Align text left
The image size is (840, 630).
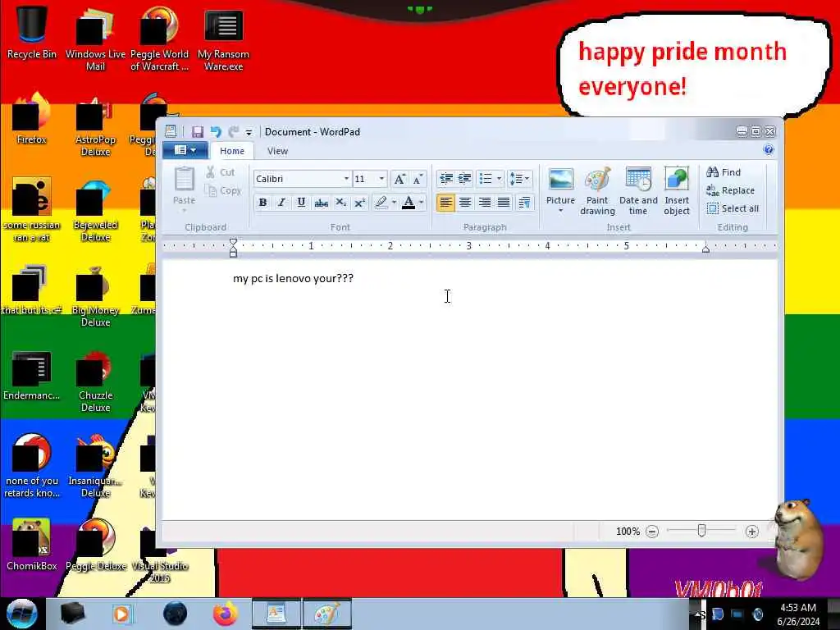(x=445, y=203)
